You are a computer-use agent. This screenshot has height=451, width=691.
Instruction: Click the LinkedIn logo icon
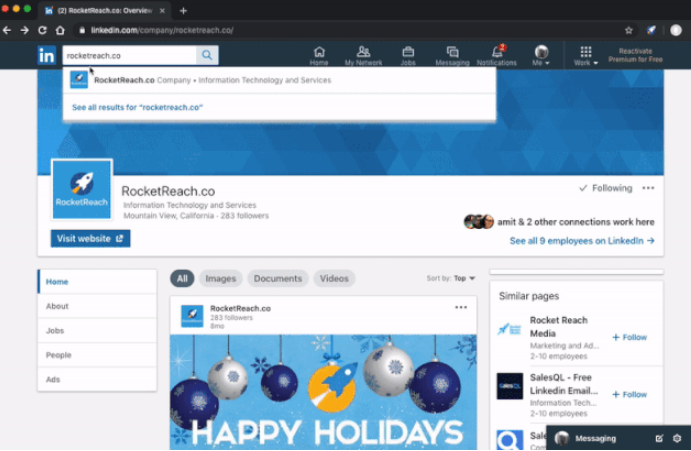[x=46, y=56]
